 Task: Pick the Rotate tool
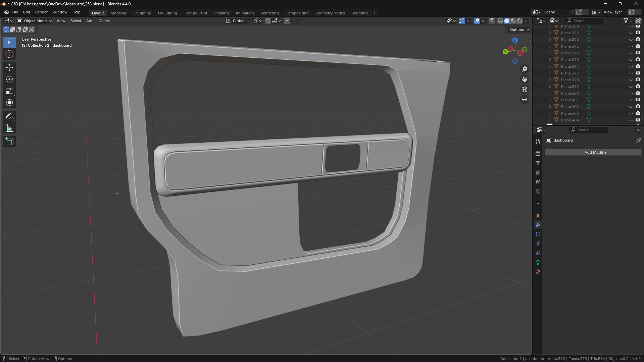[9, 80]
